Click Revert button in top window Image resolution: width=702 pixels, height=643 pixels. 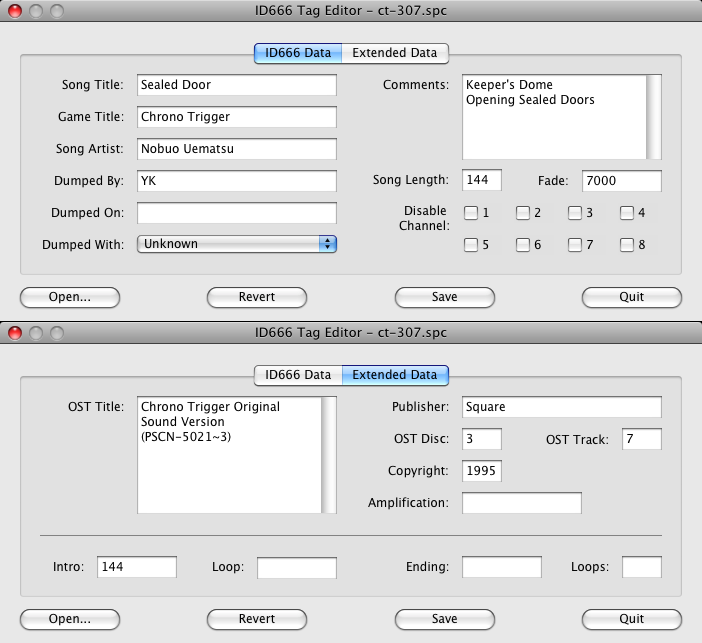pyautogui.click(x=257, y=297)
